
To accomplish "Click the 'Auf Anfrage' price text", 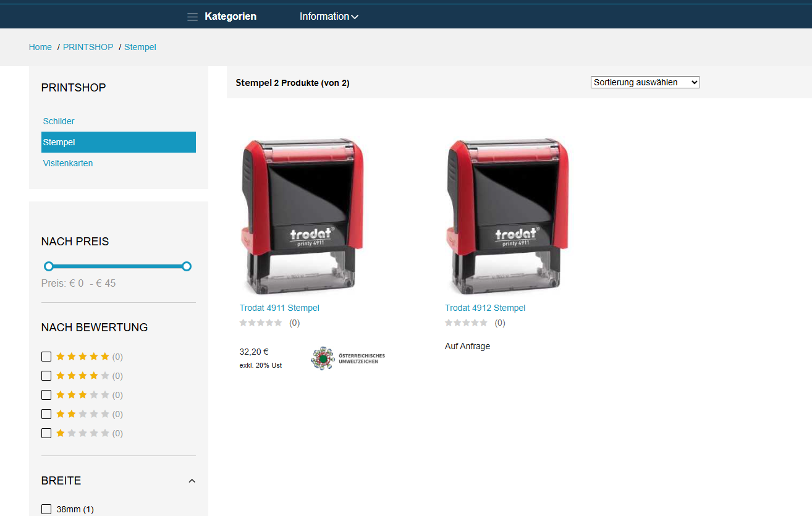I will coord(467,346).
